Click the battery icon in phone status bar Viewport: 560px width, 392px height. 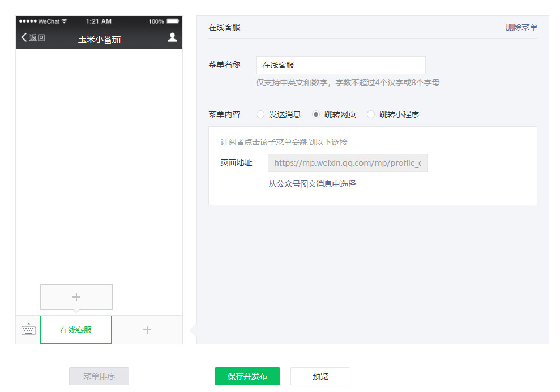point(173,21)
